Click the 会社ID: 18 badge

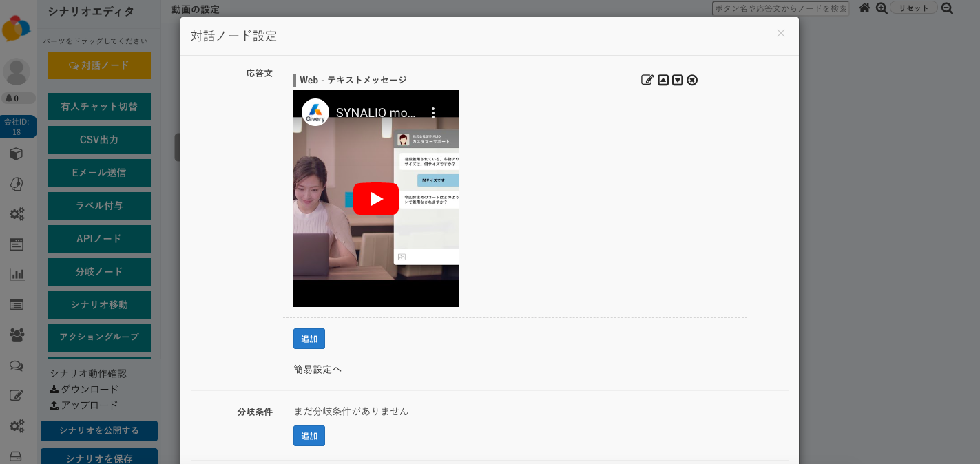(17, 127)
